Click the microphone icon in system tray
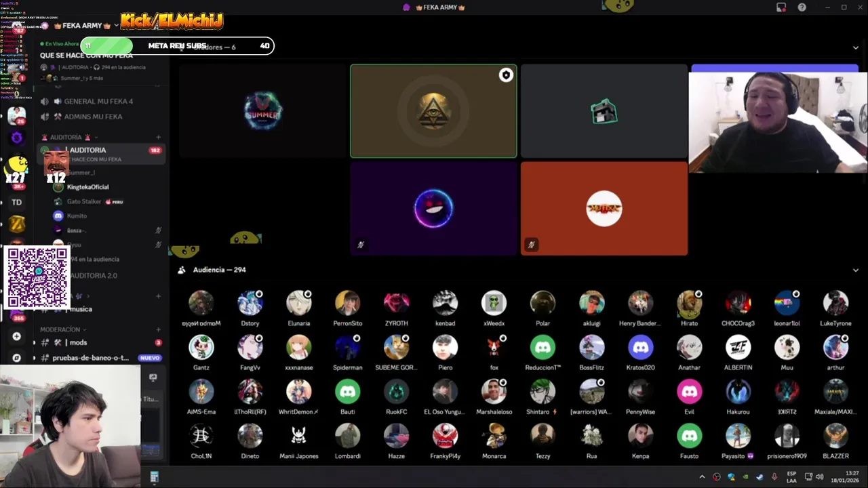 774,477
